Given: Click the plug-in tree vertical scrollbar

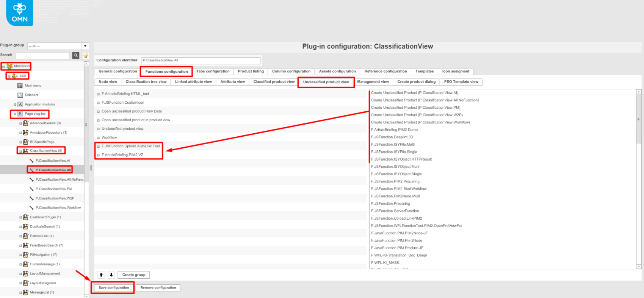Looking at the screenshot, I should coord(86,124).
